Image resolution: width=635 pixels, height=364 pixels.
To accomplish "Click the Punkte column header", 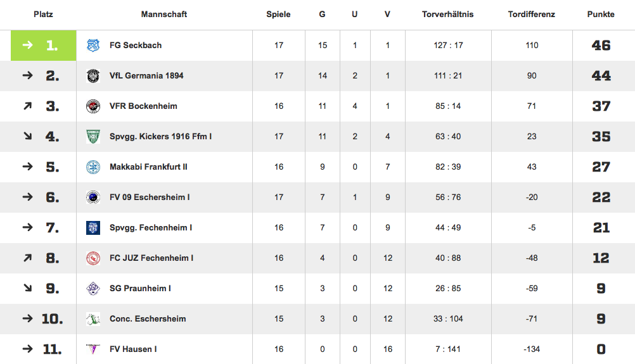I will coord(601,14).
